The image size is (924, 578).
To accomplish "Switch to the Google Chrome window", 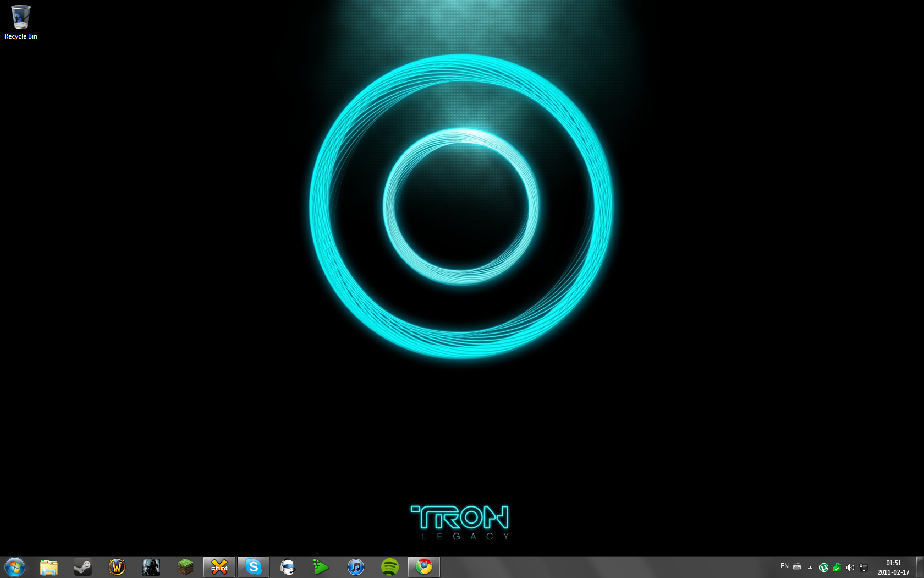I will pos(424,567).
